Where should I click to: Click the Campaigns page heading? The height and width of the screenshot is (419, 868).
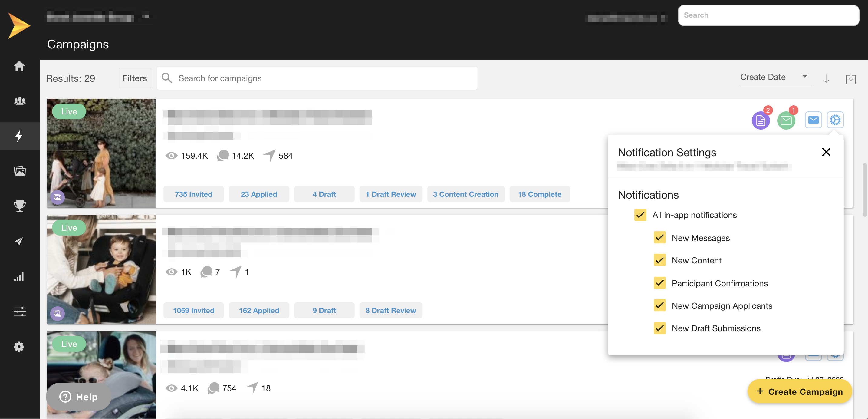pyautogui.click(x=78, y=44)
